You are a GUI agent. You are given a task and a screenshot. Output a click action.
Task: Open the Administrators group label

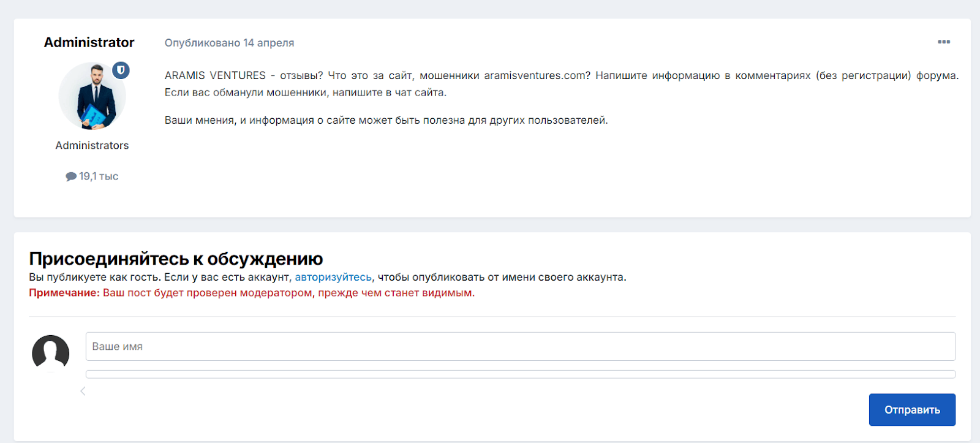(92, 145)
